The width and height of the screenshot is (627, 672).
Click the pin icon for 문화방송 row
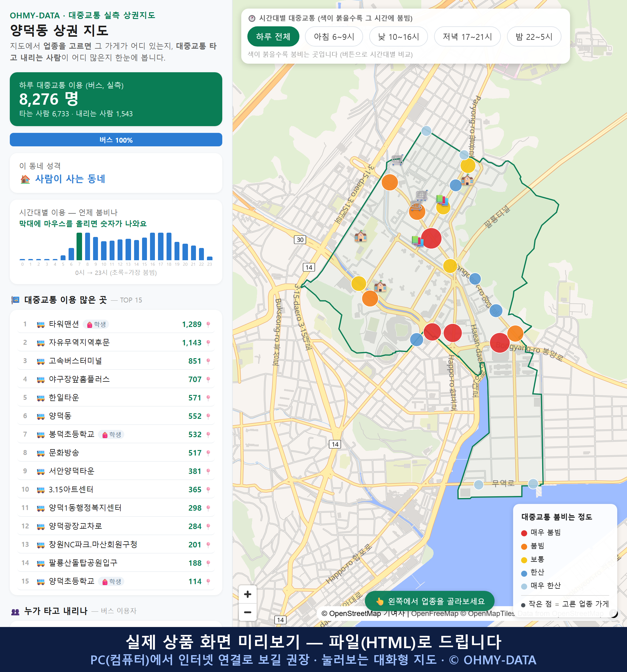click(x=208, y=453)
